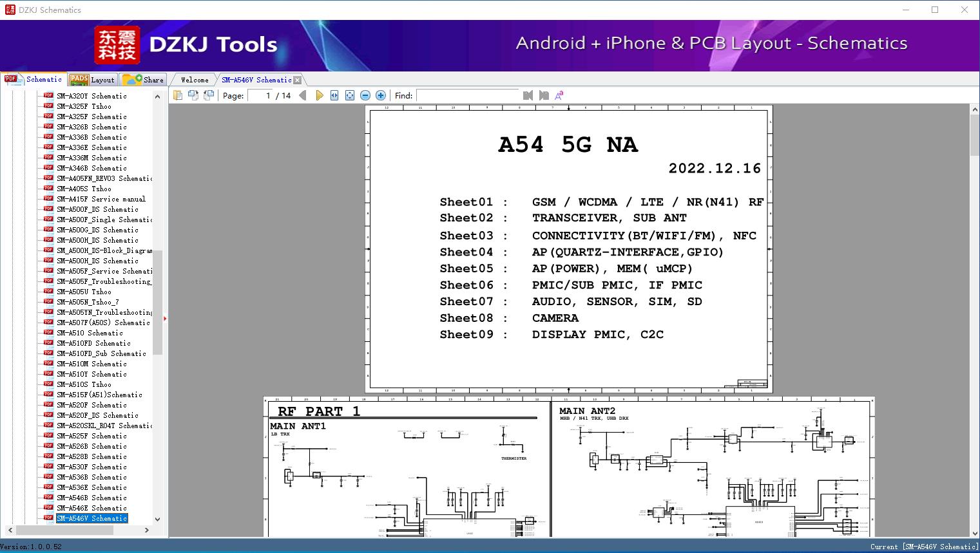Fit the page to width
The height and width of the screenshot is (553, 980).
334,95
